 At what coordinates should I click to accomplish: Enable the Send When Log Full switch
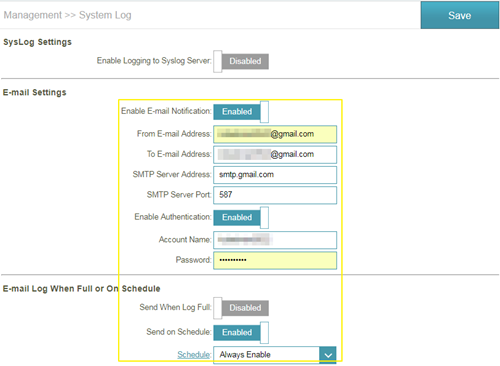click(x=241, y=308)
